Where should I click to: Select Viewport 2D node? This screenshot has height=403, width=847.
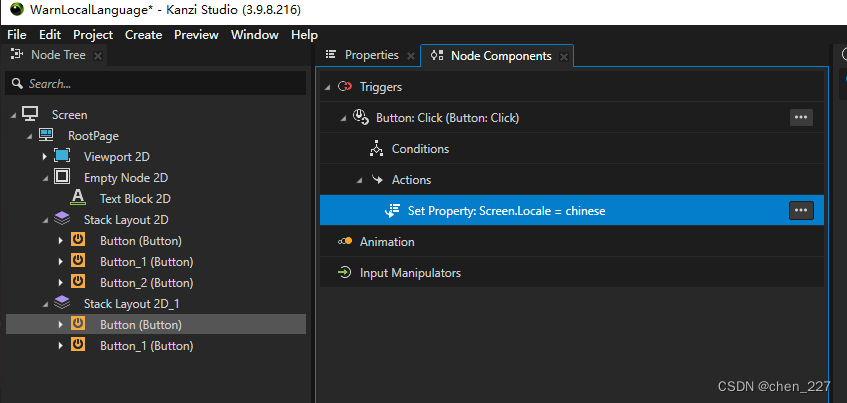[x=117, y=157]
